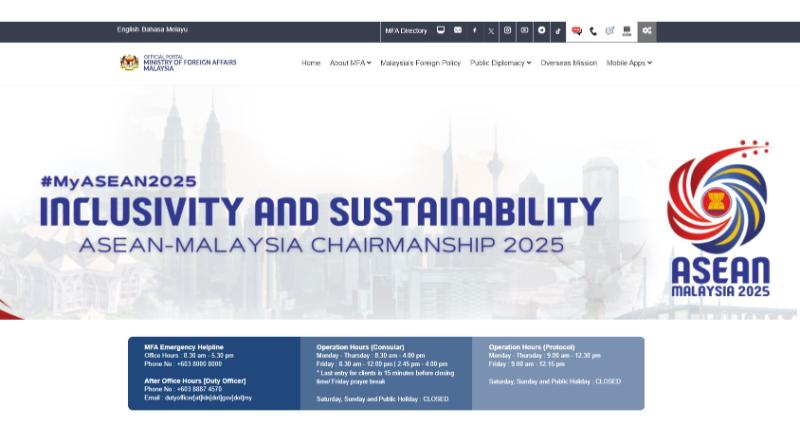Expand the About MFA dropdown
The image size is (800, 445).
350,63
